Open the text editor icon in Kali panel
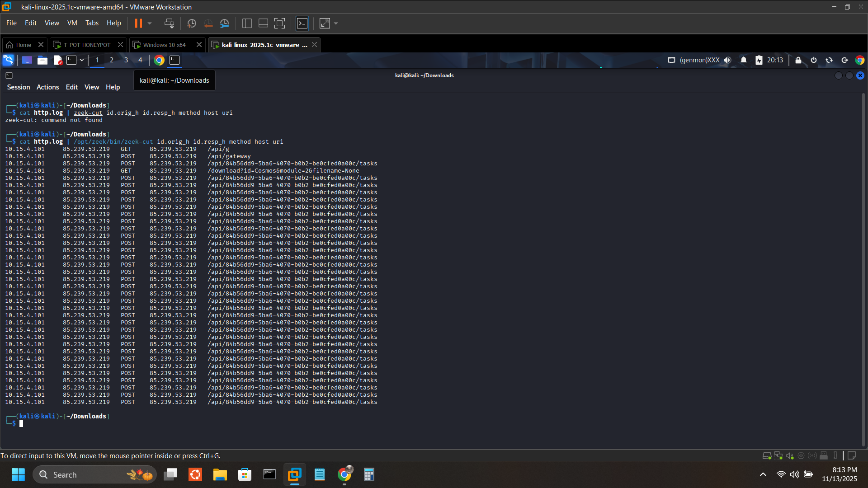Image resolution: width=868 pixels, height=488 pixels. tap(58, 60)
